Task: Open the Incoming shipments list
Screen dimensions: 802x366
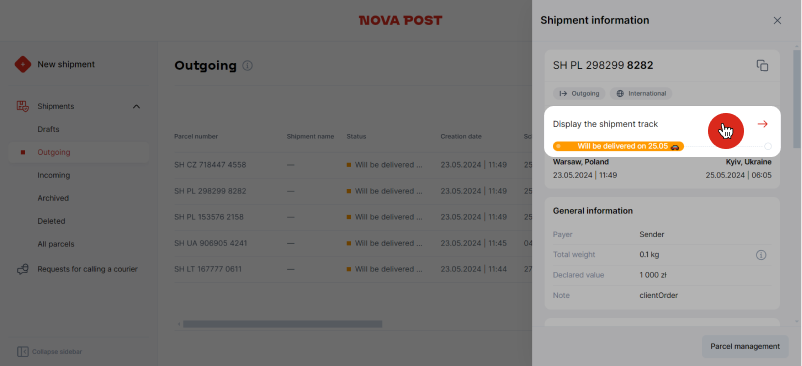Action: click(x=53, y=175)
